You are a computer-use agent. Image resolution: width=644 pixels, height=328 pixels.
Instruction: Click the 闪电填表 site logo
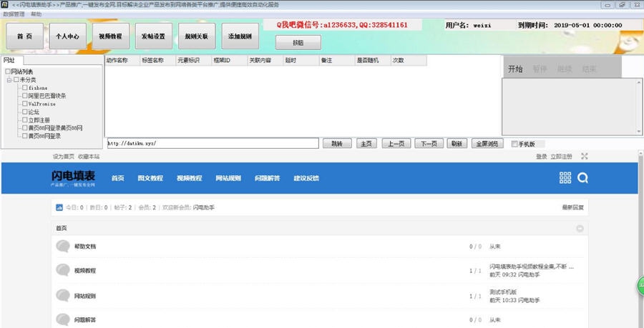(x=73, y=178)
